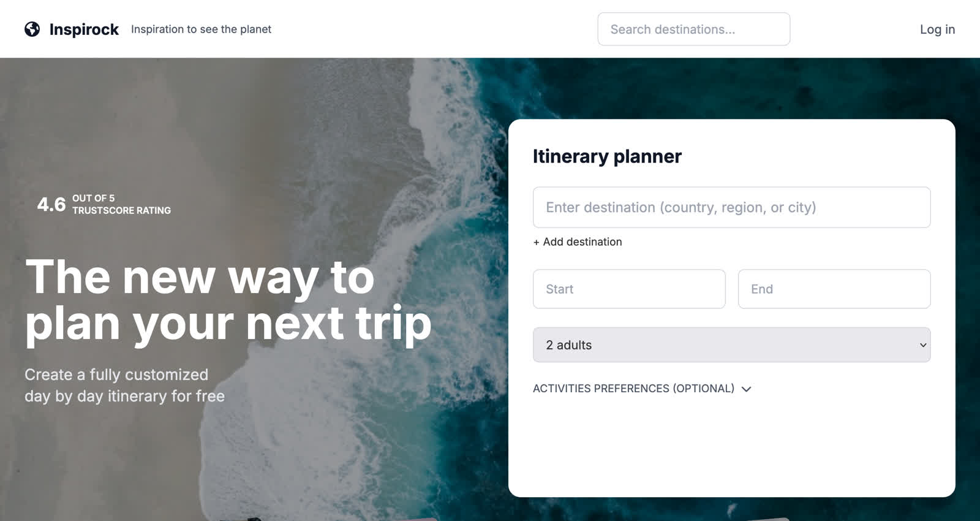The image size is (980, 521).
Task: Open the Start date field
Action: 629,289
